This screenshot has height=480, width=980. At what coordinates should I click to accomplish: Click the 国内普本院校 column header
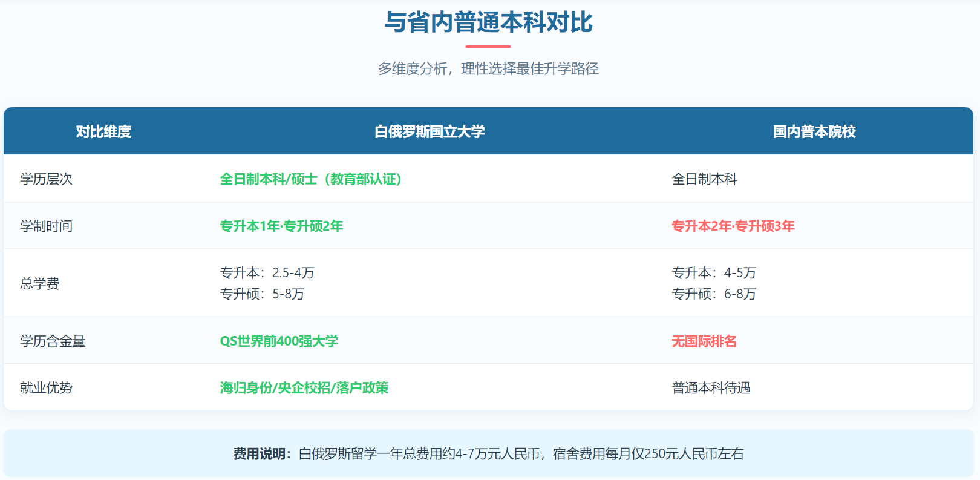tap(814, 131)
